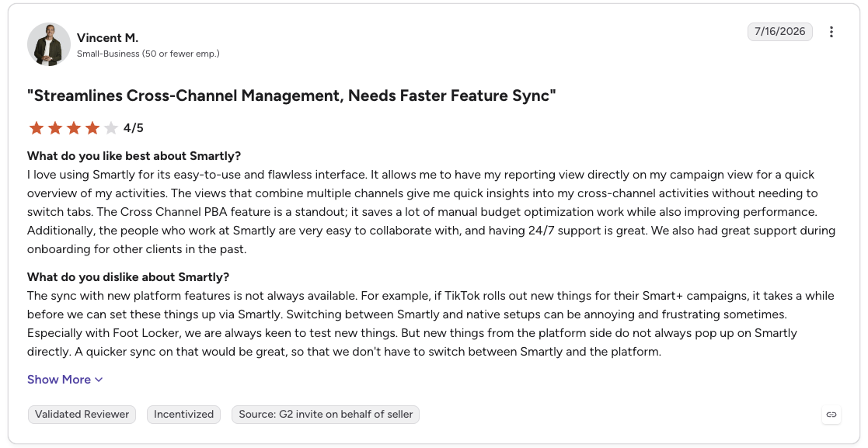Click the first orange rating star
868x448 pixels.
(37, 128)
